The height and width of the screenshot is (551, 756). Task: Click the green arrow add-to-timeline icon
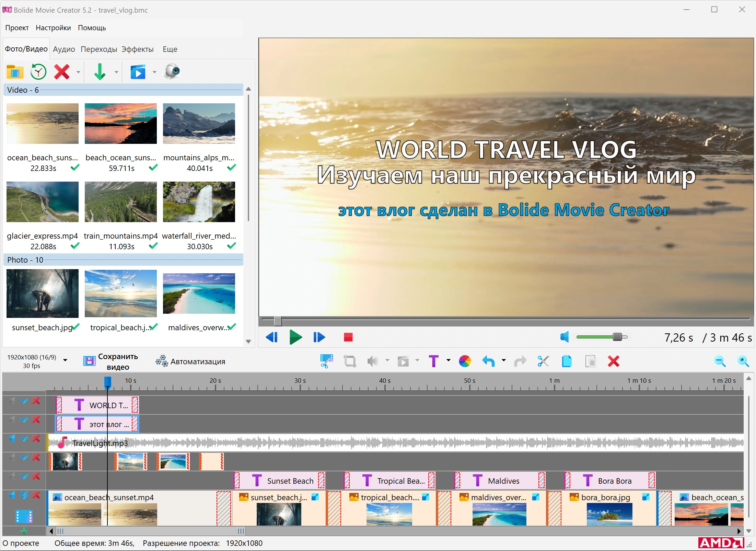click(x=100, y=72)
